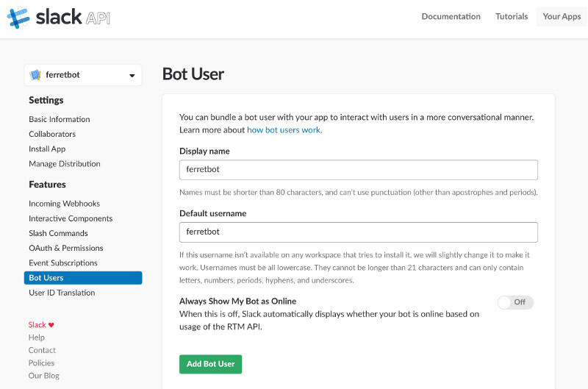Open Your Apps in the header
Viewport: 588px width, 389px height.
click(562, 16)
